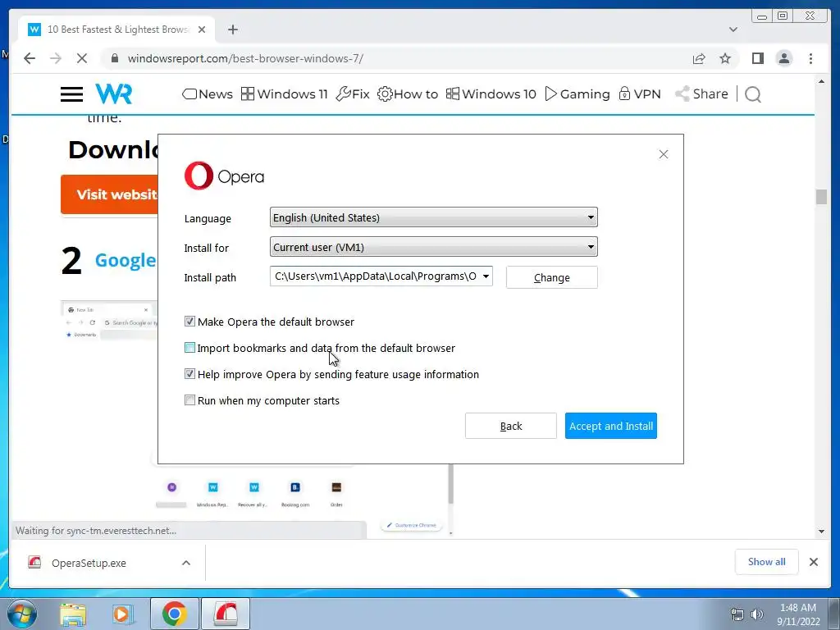Click the share page icon in address bar

(699, 58)
